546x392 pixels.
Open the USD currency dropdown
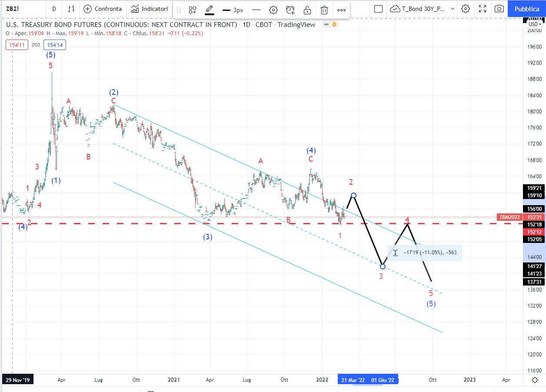[x=535, y=24]
